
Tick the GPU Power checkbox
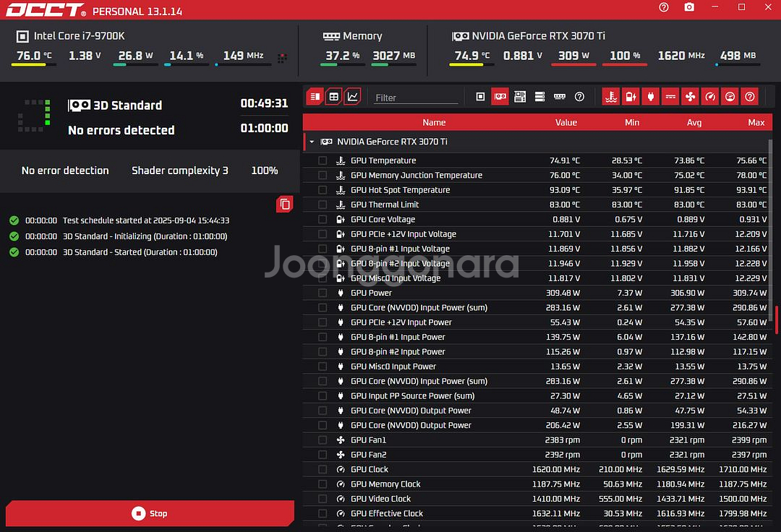pos(323,293)
